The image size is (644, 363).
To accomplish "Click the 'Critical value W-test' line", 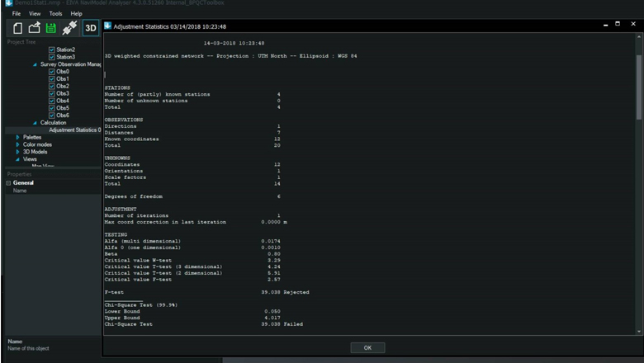I will (x=192, y=260).
